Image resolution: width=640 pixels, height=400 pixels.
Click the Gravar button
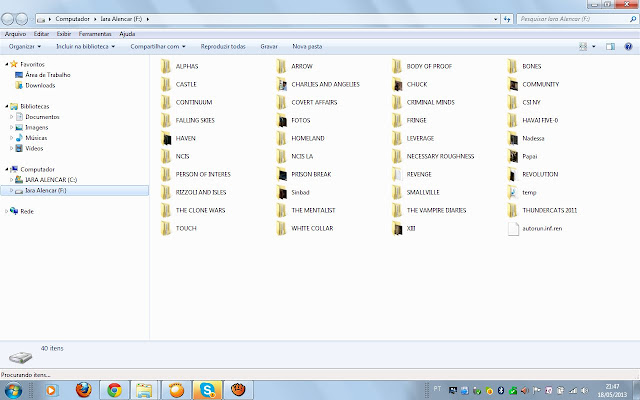click(269, 47)
